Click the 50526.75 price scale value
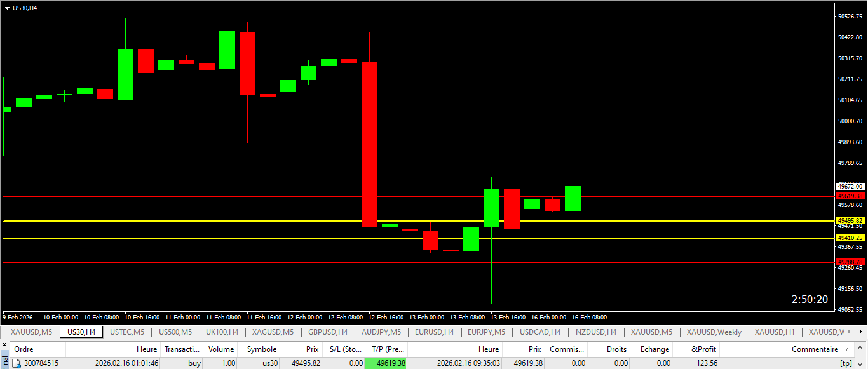The width and height of the screenshot is (868, 369). (850, 17)
